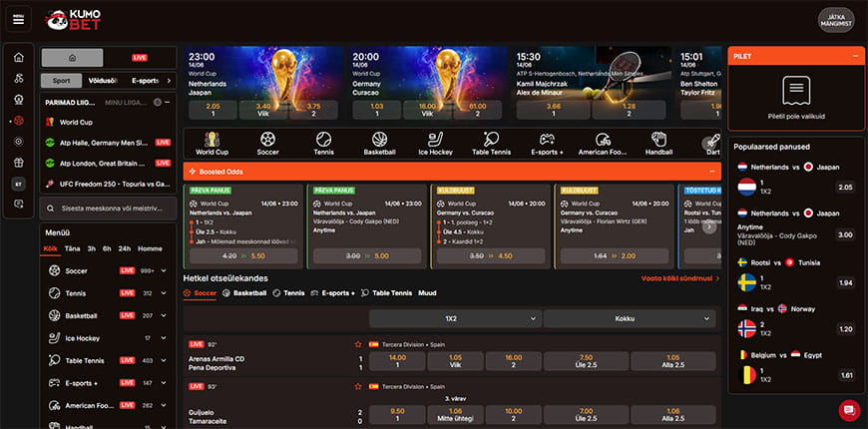The height and width of the screenshot is (429, 868).
Task: Bet Netherlands at 2.05 in top banner
Action: tap(214, 110)
